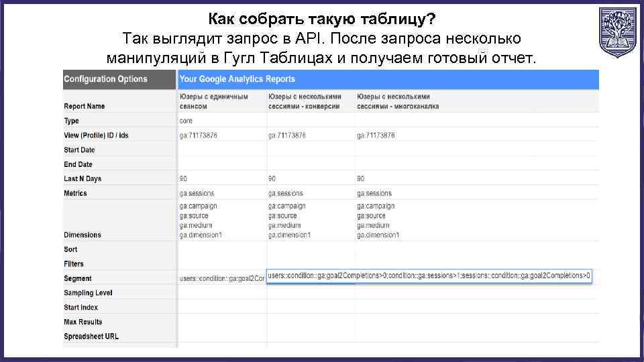The image size is (644, 362).
Task: Click the 'Type' row label
Action: 71,121
